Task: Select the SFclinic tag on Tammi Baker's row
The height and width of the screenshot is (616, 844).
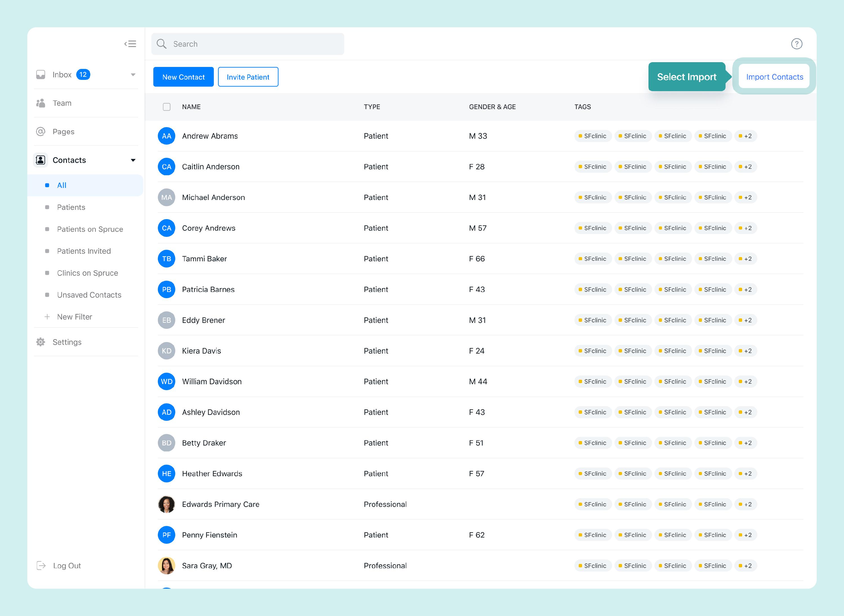Action: tap(593, 258)
